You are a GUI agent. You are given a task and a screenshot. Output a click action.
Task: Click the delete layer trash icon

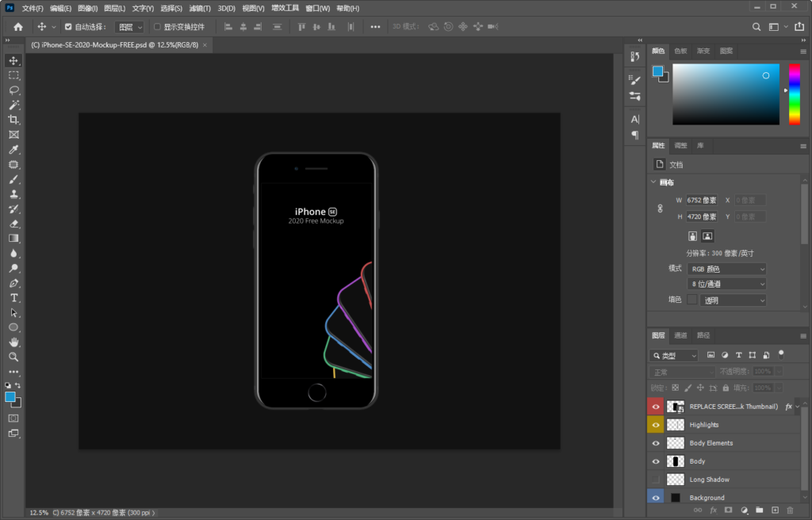tap(790, 510)
